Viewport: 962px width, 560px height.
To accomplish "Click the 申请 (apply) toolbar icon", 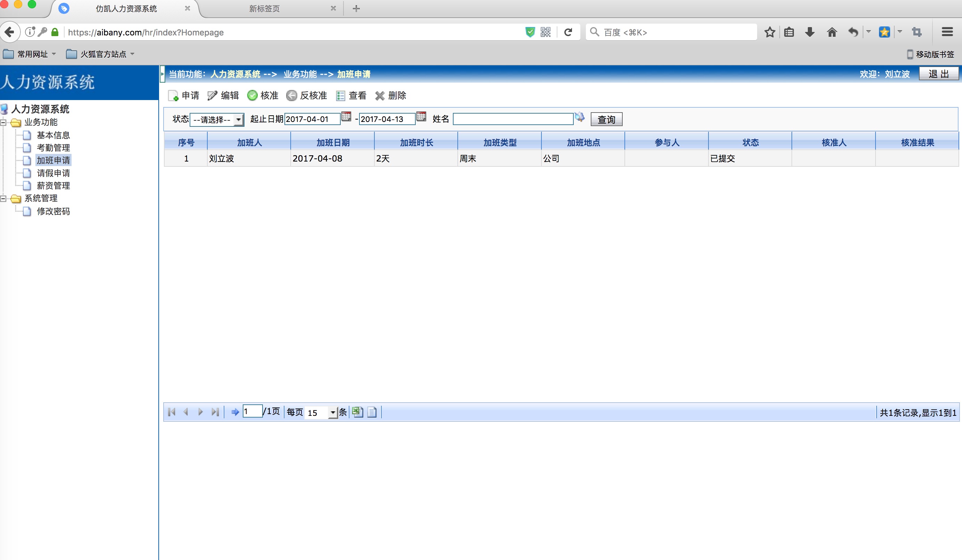I will click(x=173, y=96).
